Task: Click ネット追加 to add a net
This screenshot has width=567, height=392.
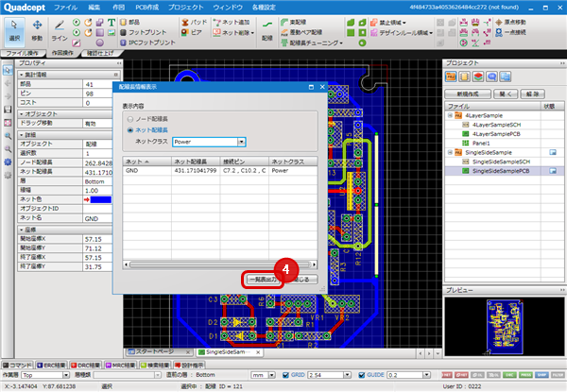Action: point(232,23)
